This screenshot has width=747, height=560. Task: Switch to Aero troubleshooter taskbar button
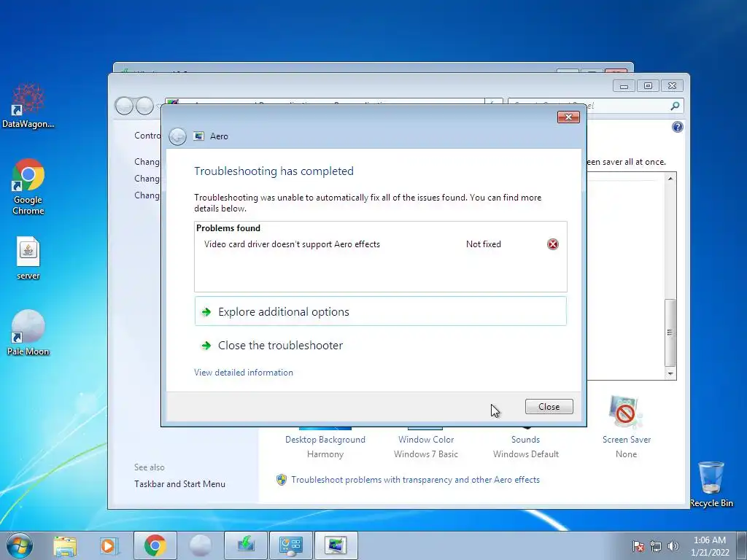(336, 545)
